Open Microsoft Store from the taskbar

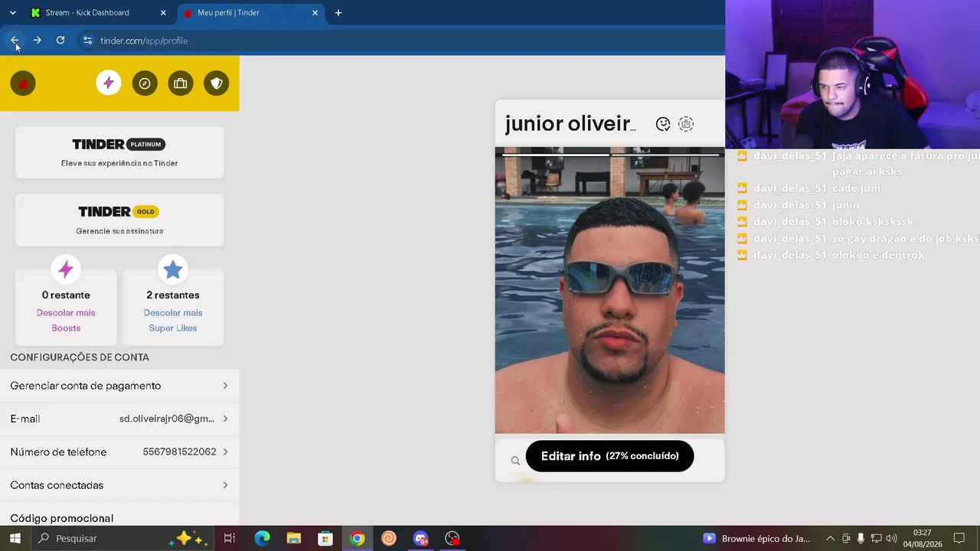pyautogui.click(x=325, y=539)
